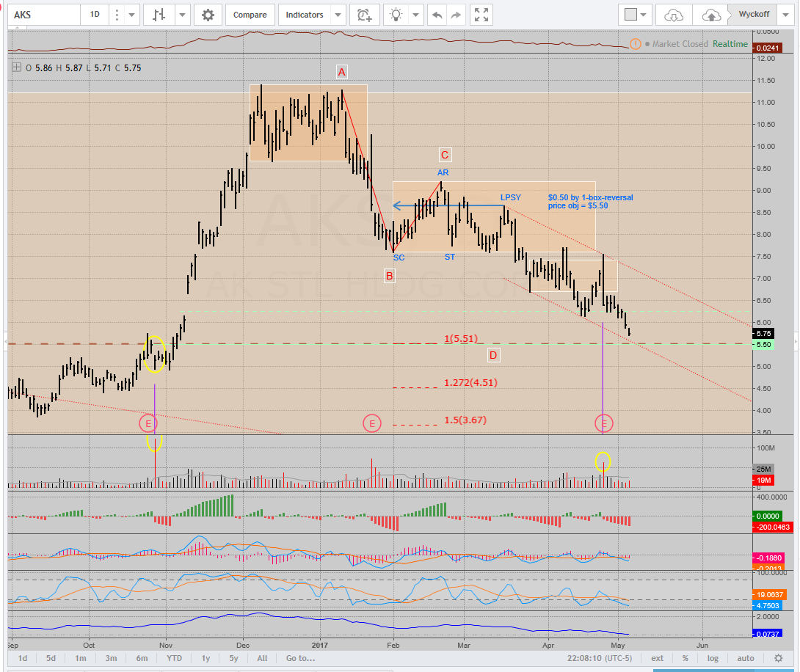Redo the chart action

[456, 15]
